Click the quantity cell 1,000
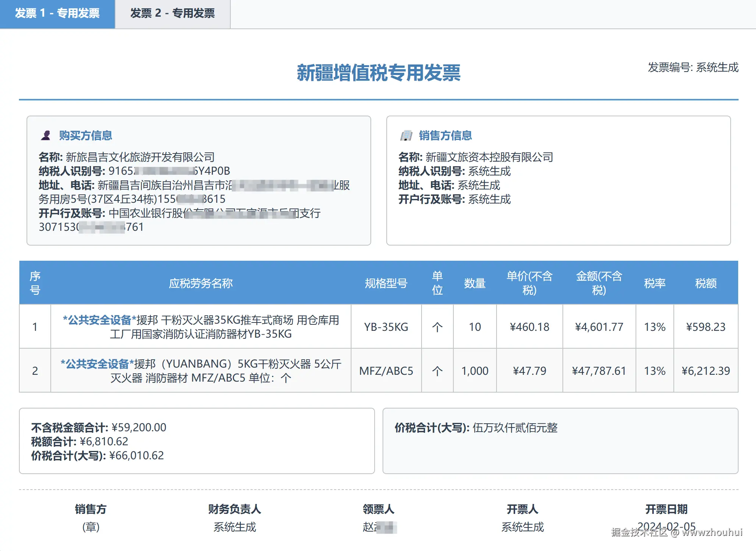Image resolution: width=756 pixels, height=551 pixels. [475, 371]
